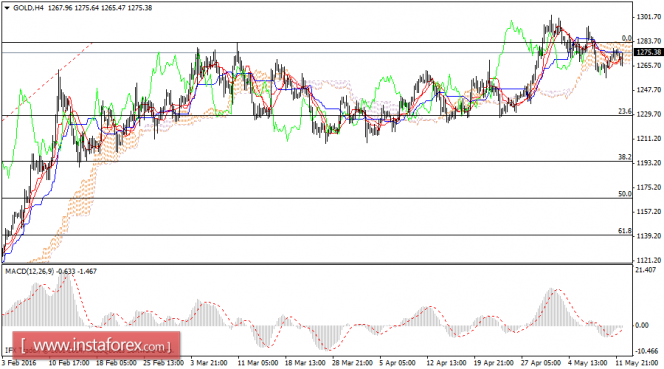The width and height of the screenshot is (664, 369).
Task: Click the 1211.20 price axis label
Action: point(649,139)
